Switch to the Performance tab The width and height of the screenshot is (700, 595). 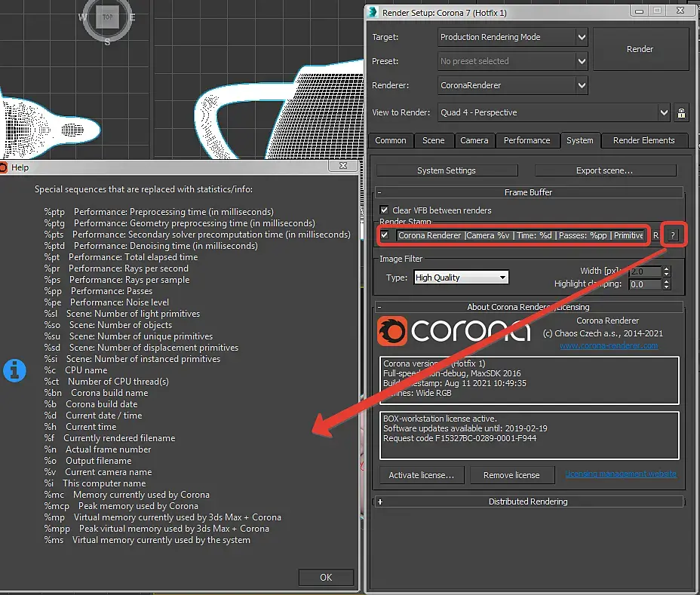pos(527,140)
